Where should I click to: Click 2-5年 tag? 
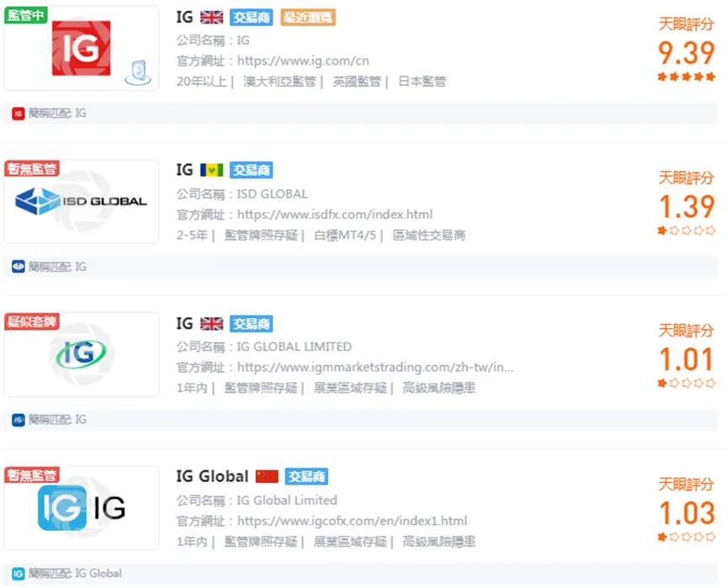[x=192, y=236]
